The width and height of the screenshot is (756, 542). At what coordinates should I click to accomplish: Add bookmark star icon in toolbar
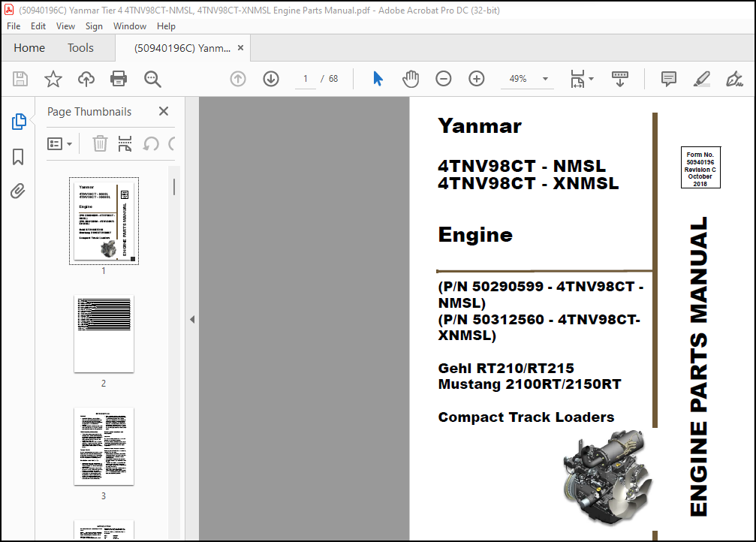click(x=53, y=79)
